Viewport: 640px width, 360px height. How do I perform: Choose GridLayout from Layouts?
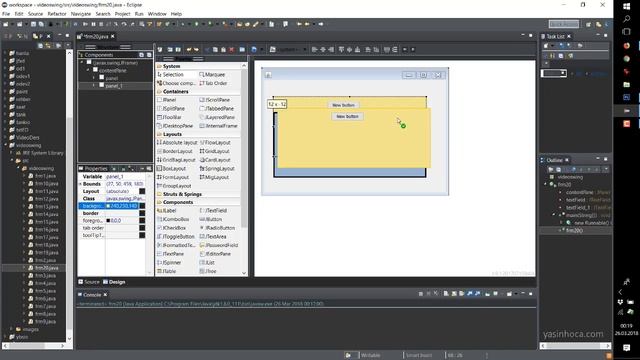click(x=215, y=151)
